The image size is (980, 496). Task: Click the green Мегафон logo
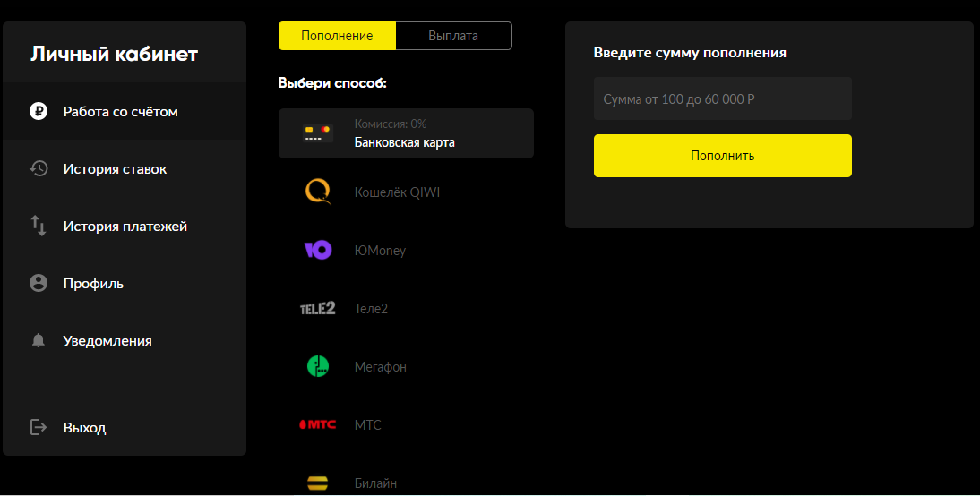coord(317,367)
